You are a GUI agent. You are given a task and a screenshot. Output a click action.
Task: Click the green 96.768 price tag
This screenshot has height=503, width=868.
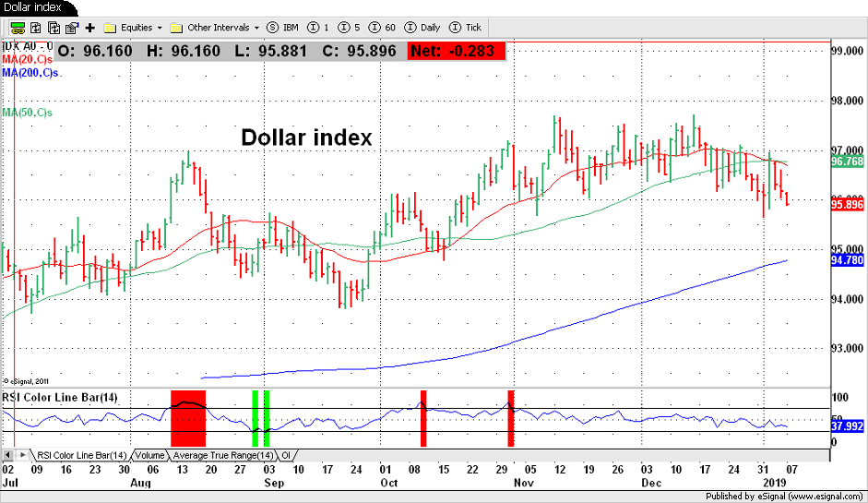(x=848, y=162)
